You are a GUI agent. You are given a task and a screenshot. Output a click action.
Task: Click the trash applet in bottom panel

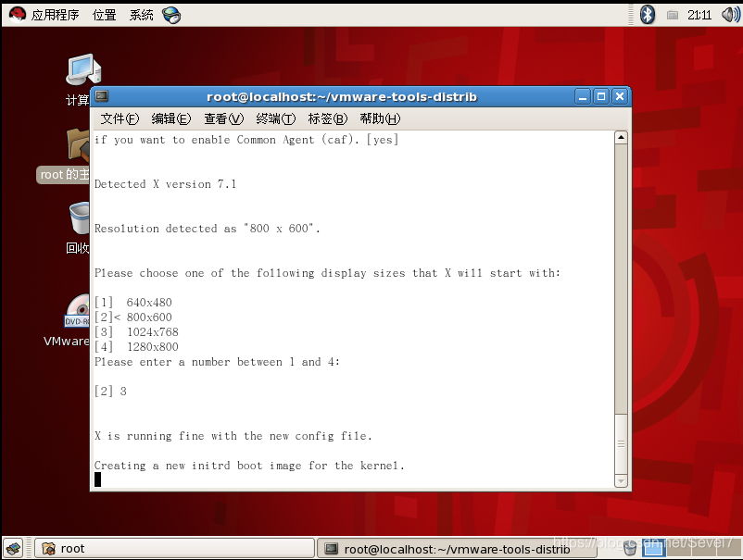click(x=630, y=549)
